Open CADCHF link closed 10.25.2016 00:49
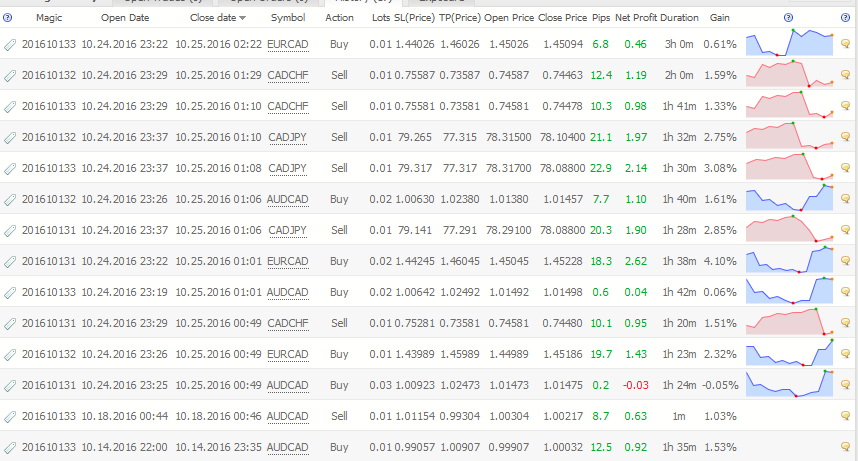The width and height of the screenshot is (858, 461). [288, 324]
